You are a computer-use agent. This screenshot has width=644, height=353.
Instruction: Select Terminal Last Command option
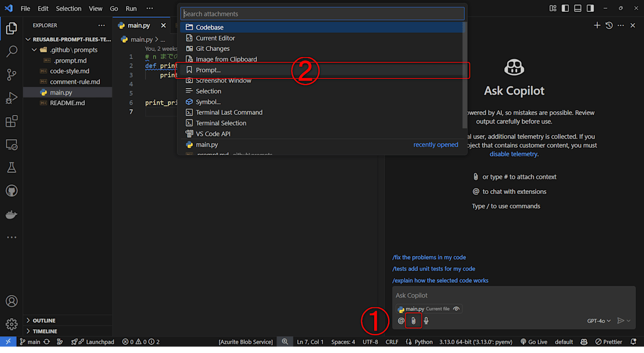[x=322, y=112]
